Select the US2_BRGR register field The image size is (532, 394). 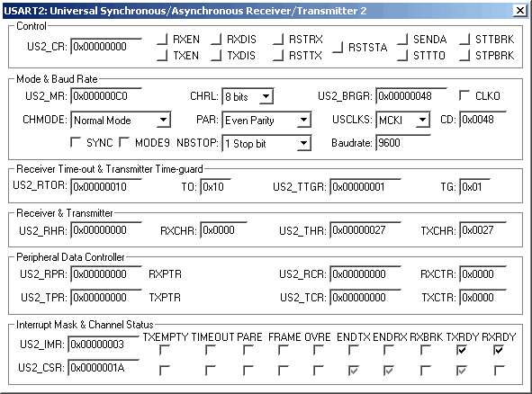(x=411, y=96)
